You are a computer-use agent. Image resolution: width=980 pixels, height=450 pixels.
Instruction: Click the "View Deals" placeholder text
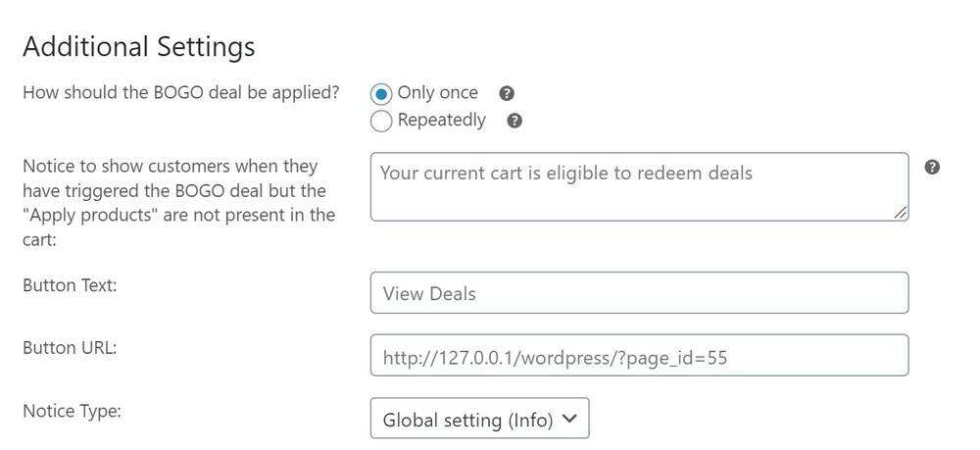[x=429, y=294]
